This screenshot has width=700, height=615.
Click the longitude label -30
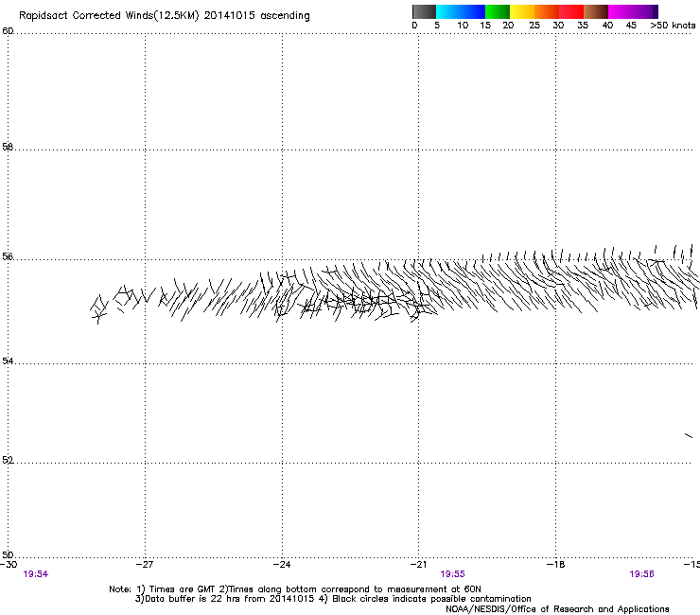[9, 565]
